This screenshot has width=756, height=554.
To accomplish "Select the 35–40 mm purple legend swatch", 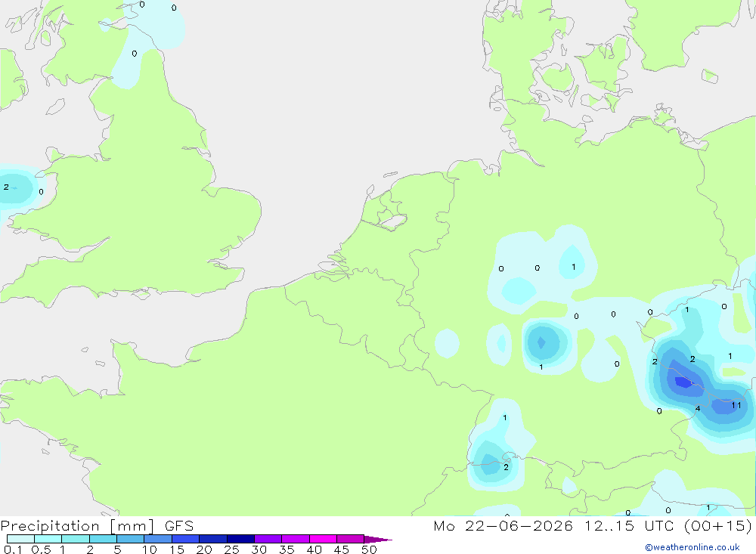I will click(x=295, y=539).
